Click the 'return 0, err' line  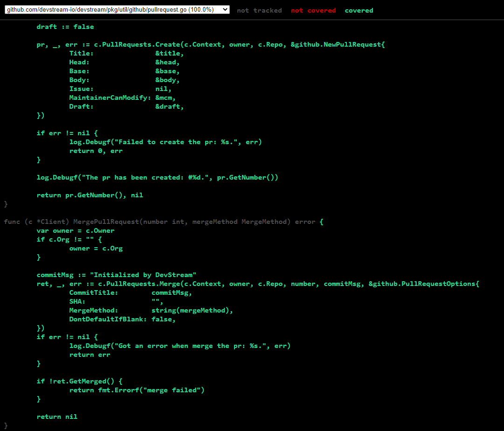click(x=96, y=151)
